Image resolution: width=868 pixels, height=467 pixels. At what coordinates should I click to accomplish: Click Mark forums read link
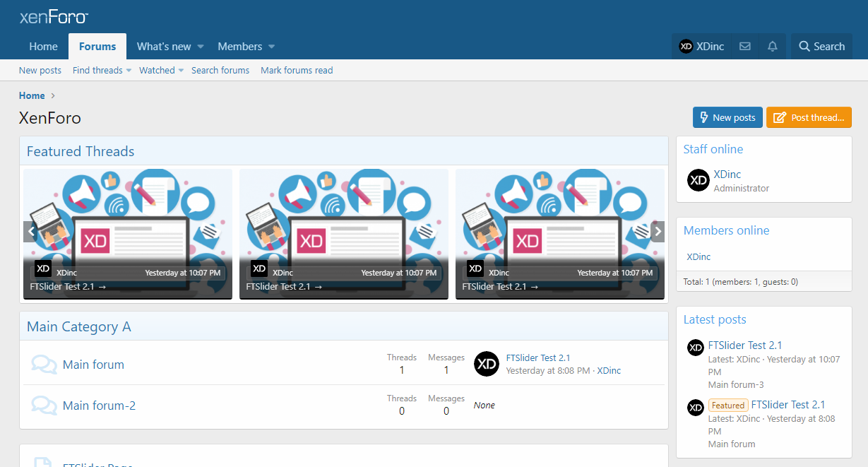point(297,71)
